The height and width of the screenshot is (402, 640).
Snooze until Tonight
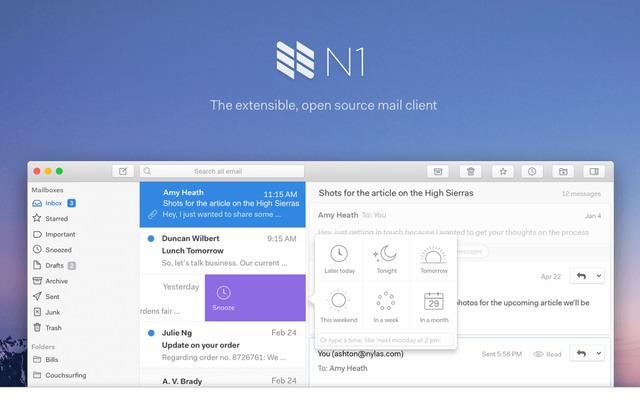[x=386, y=259]
